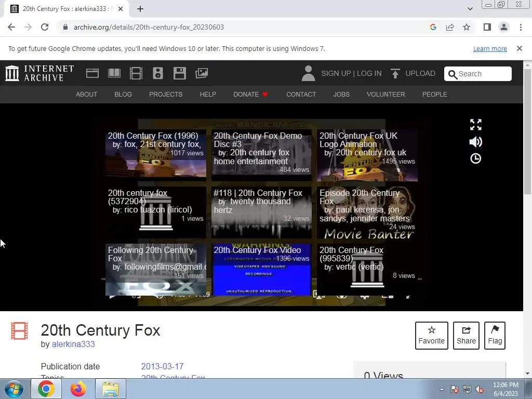Enter fullscreen via the player expand icon

476,125
